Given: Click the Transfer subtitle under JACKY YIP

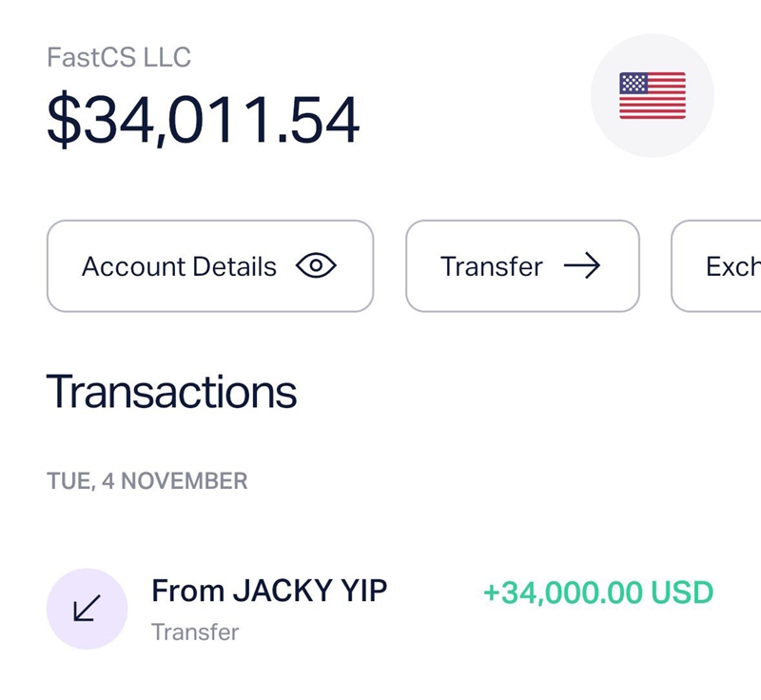Looking at the screenshot, I should (x=195, y=632).
